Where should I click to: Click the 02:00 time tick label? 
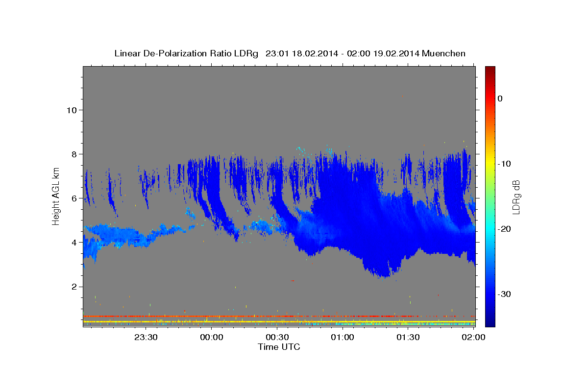click(473, 337)
